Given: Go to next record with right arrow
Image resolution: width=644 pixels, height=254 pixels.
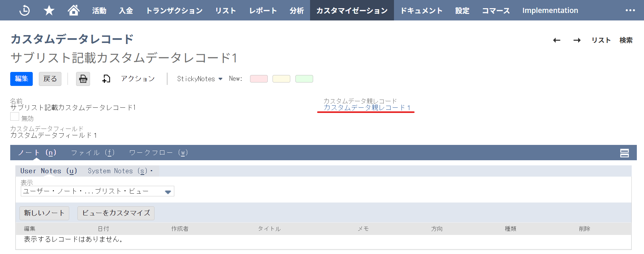Looking at the screenshot, I should coord(577,40).
